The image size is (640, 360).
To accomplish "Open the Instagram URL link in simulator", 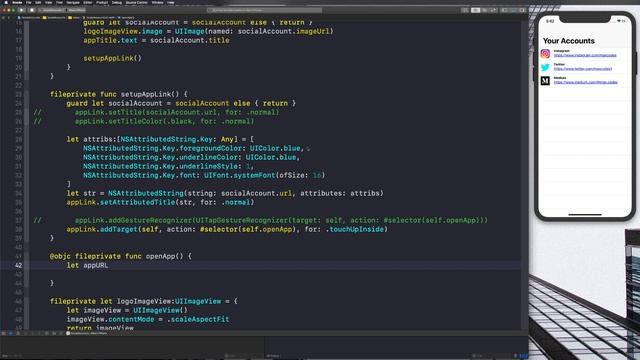I will 585,55.
